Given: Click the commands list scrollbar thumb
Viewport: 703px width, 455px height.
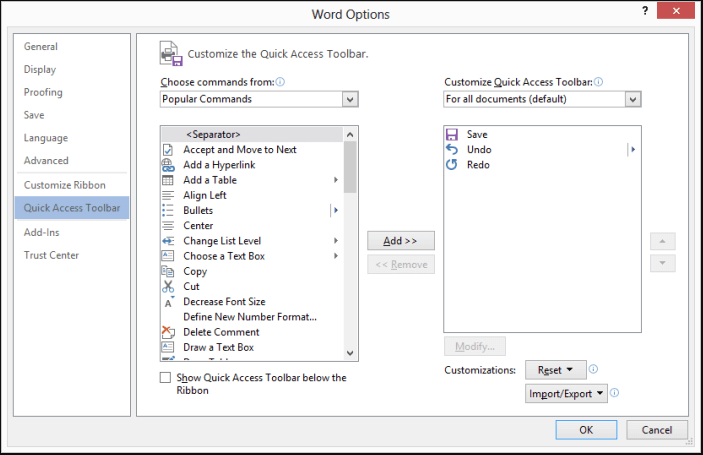Looking at the screenshot, I should tap(350, 167).
